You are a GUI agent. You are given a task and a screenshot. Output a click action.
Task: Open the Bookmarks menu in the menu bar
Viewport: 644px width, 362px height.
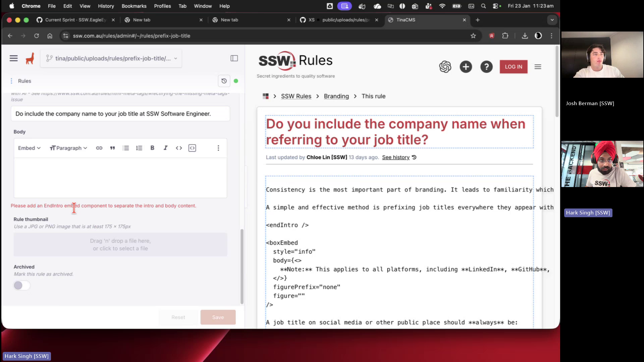coord(134,6)
